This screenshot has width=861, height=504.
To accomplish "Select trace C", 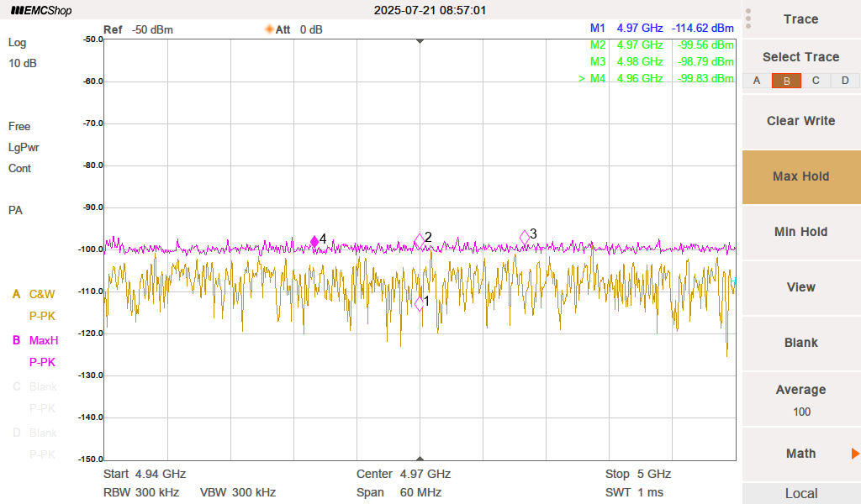I will click(816, 81).
